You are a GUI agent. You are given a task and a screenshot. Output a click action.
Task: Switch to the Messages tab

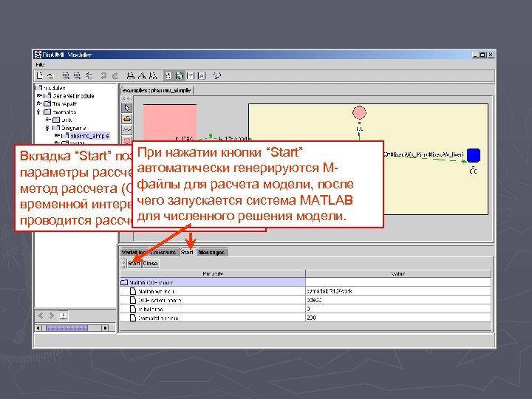[x=212, y=253]
